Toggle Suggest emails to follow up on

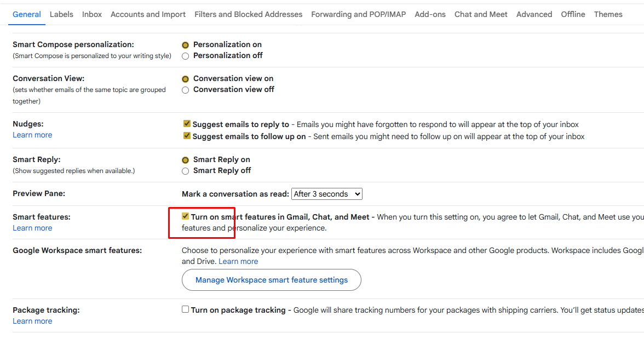(x=187, y=136)
